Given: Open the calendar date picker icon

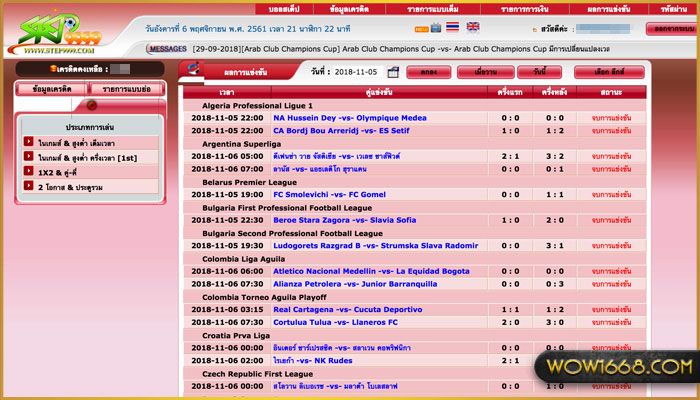Looking at the screenshot, I should click(393, 72).
